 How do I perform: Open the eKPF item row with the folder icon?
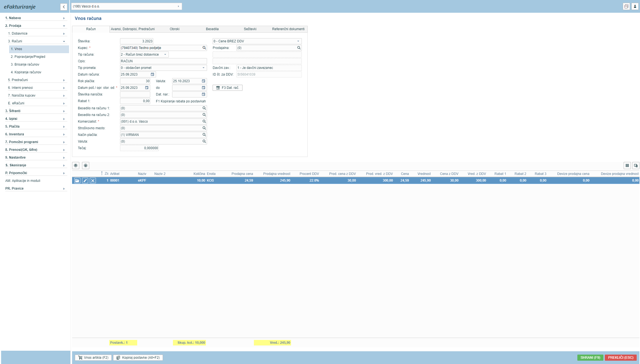pyautogui.click(x=77, y=180)
